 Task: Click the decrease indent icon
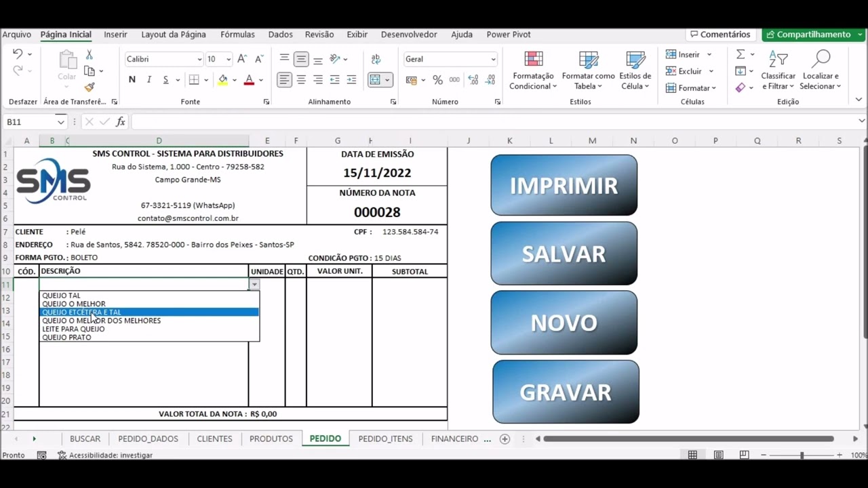334,80
